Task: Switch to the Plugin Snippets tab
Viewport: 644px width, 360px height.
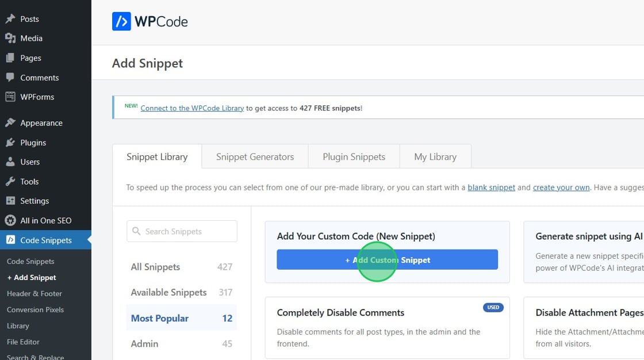Action: click(354, 156)
